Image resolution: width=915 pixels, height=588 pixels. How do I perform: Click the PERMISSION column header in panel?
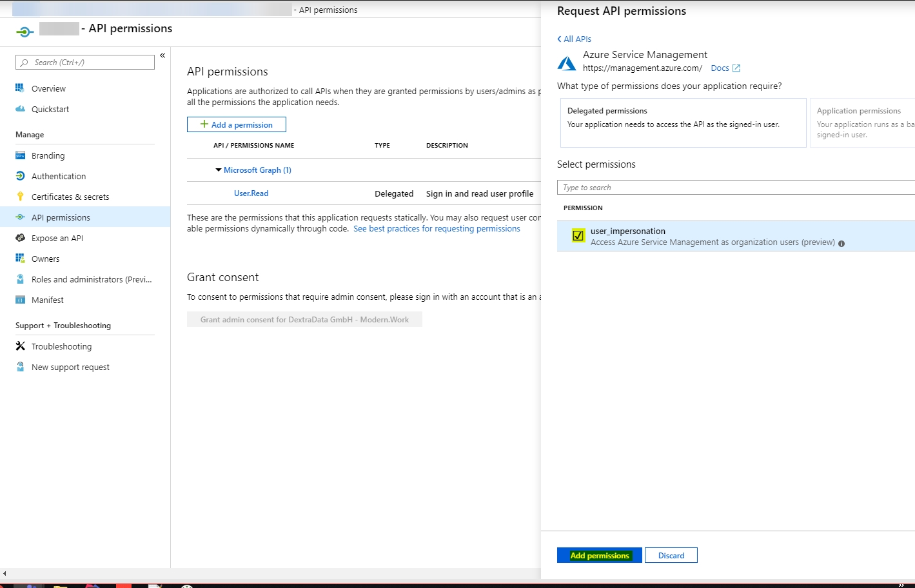(x=583, y=208)
